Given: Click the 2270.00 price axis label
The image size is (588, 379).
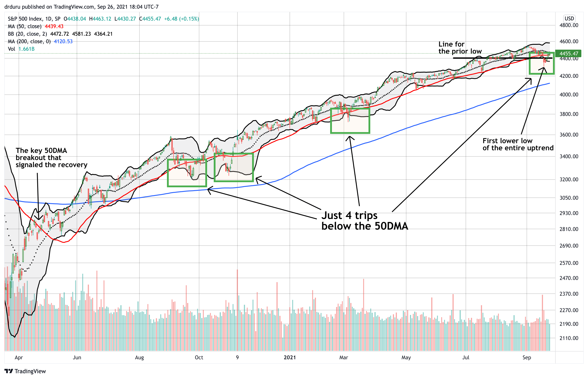Looking at the screenshot, I should pyautogui.click(x=568, y=310).
